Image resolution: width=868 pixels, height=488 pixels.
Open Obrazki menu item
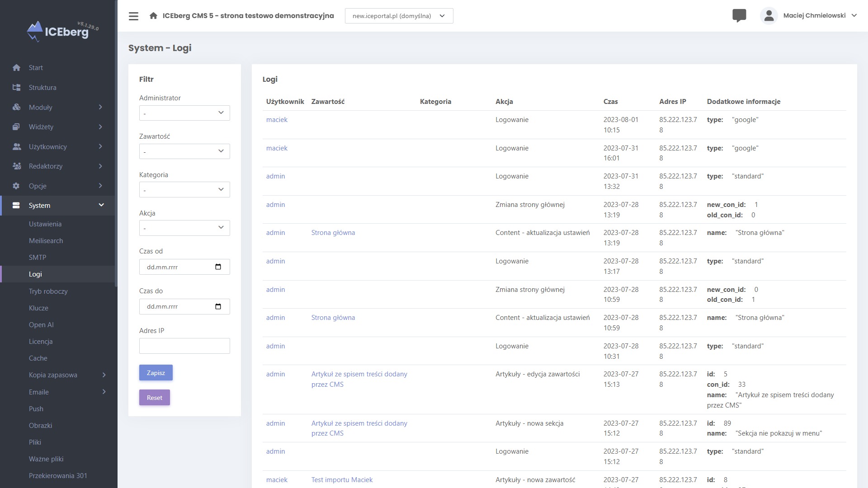[41, 426]
